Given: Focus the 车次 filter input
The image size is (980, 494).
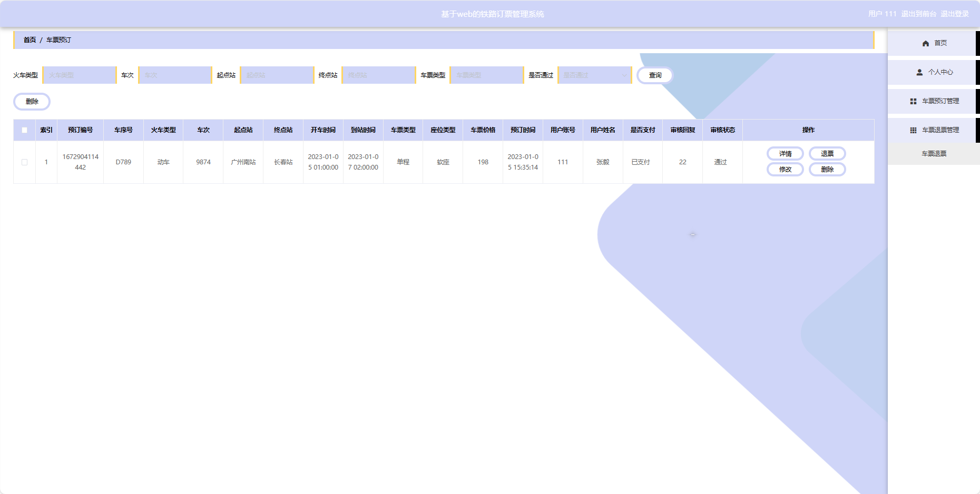Looking at the screenshot, I should tap(175, 75).
